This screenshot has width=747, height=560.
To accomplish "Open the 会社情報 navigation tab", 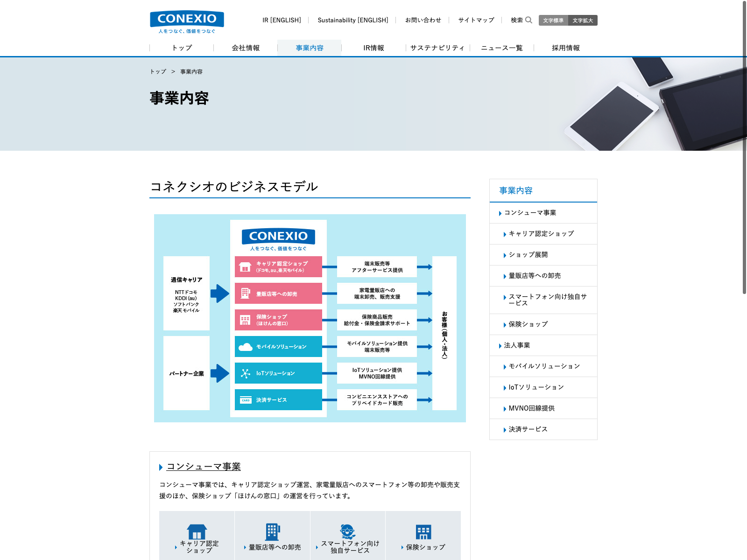I will (x=246, y=48).
